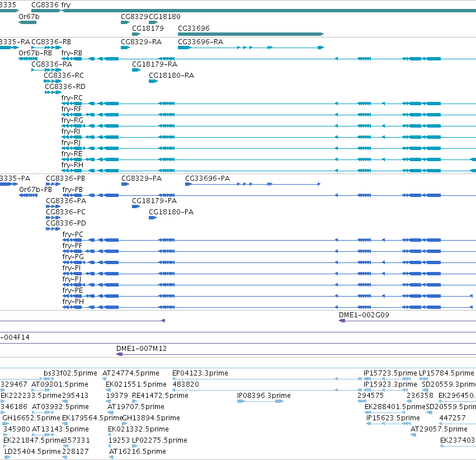Screen dimensions: 476x460
Task: Click the CG8336-PA protein label
Action: (66, 201)
